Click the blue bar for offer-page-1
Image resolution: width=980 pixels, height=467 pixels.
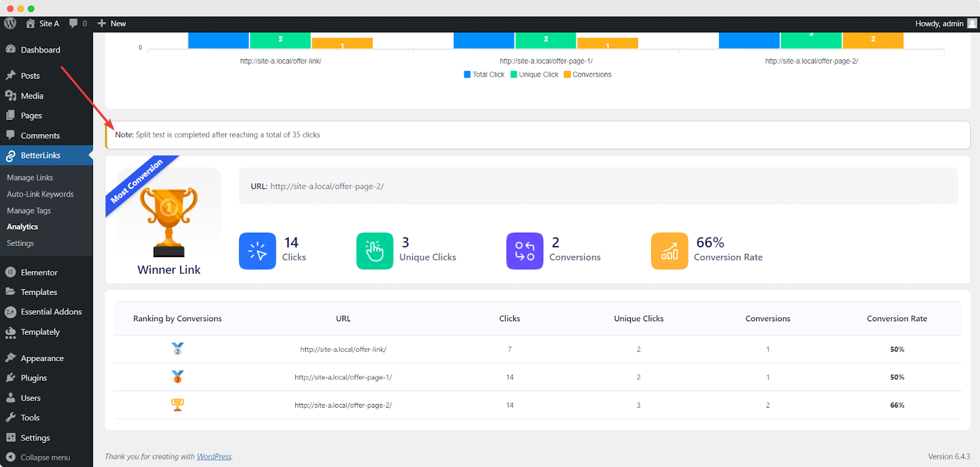click(x=484, y=40)
